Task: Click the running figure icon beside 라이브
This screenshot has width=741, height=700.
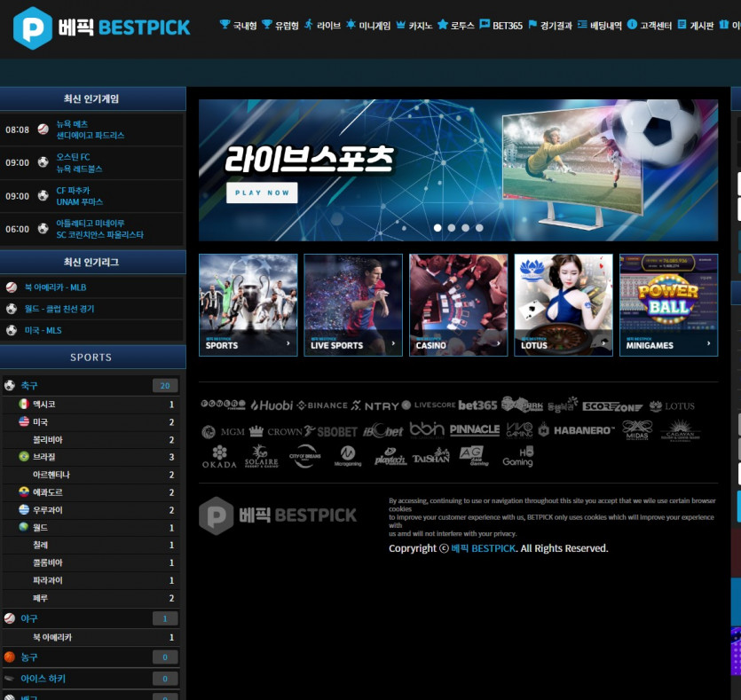Action: point(308,25)
